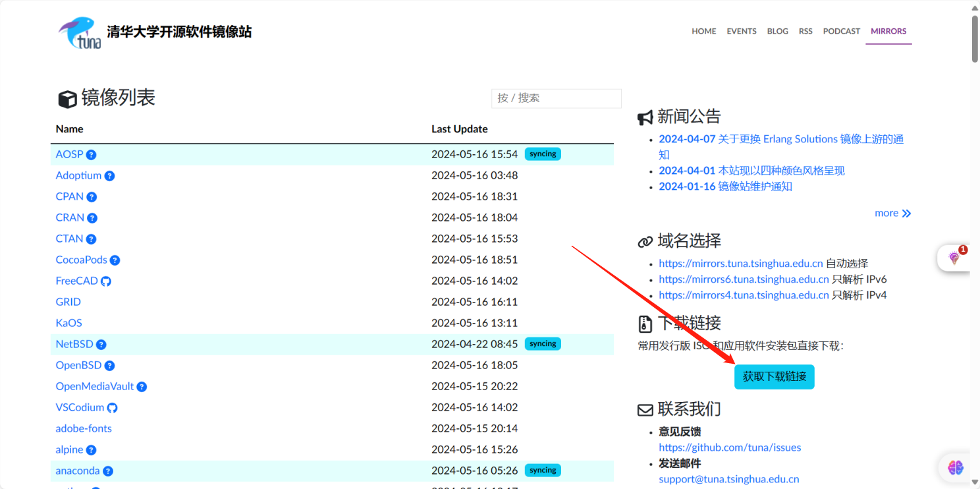Image resolution: width=980 pixels, height=489 pixels.
Task: Open the CocoaPods mirror link
Action: tap(81, 260)
